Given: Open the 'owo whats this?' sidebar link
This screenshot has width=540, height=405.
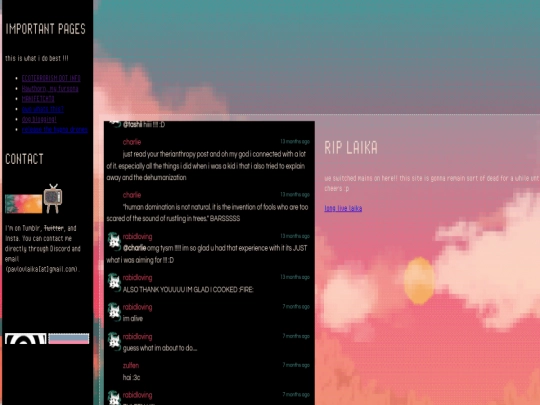Looking at the screenshot, I should tap(43, 109).
